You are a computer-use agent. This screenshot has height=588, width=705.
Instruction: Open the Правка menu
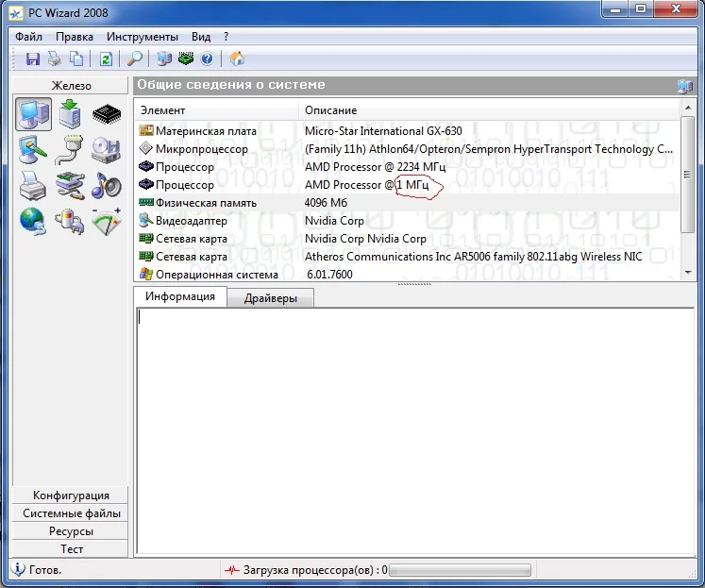(x=75, y=37)
